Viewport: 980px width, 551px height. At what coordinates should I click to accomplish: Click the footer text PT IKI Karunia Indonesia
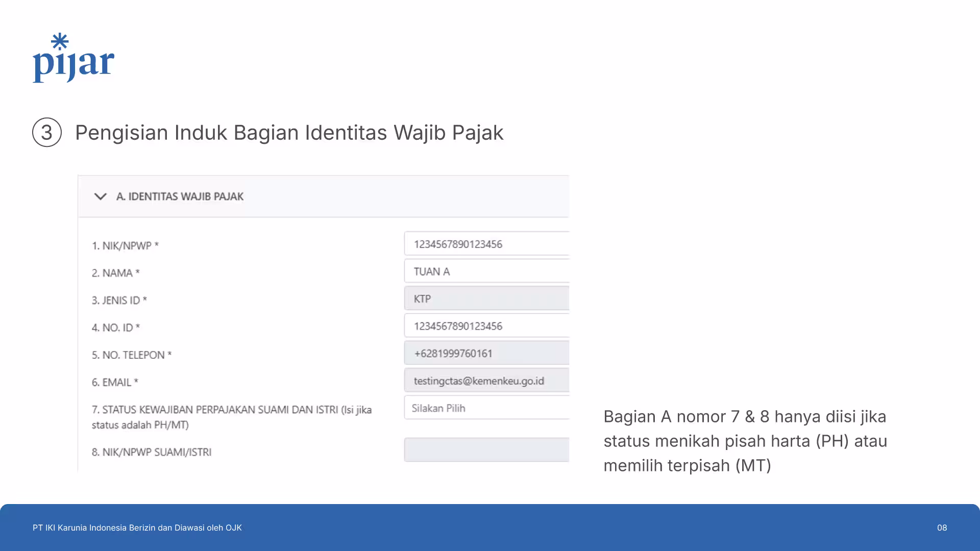click(137, 528)
